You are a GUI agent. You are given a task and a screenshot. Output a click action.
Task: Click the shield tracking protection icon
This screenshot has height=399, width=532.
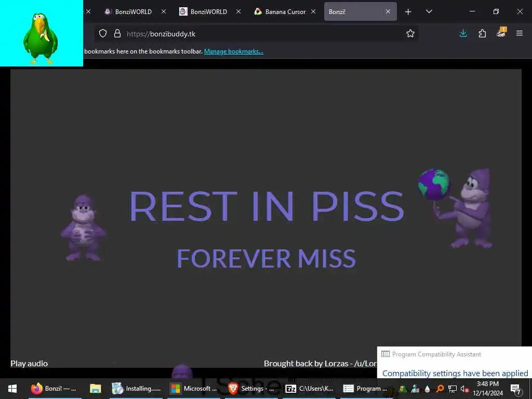103,33
